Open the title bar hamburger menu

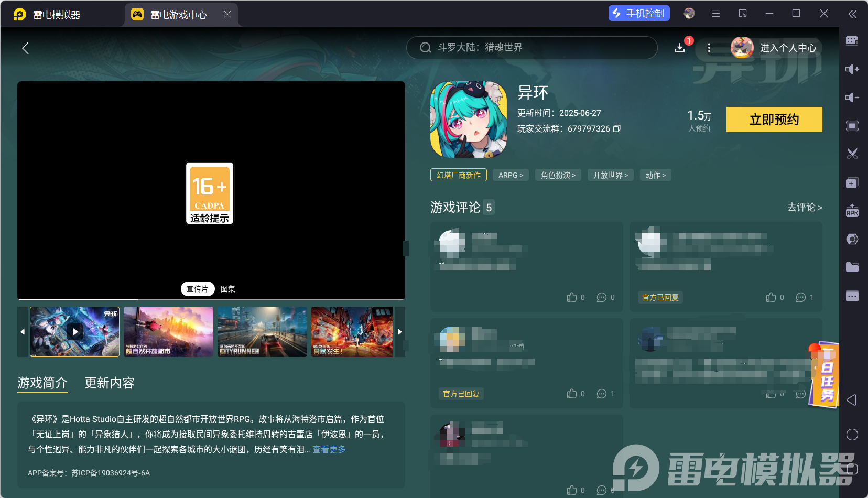[716, 14]
